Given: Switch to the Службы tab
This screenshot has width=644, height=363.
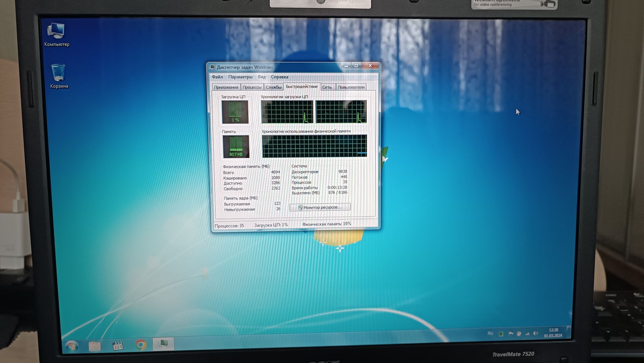Looking at the screenshot, I should point(274,87).
